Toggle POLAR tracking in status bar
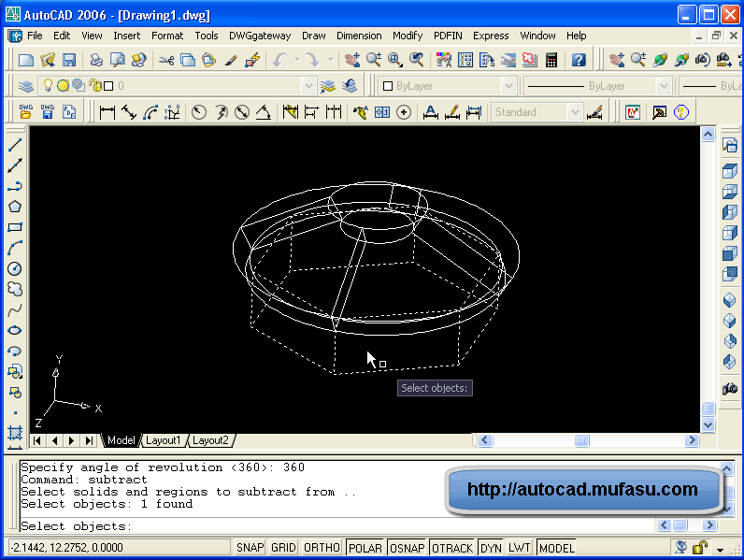 [365, 548]
